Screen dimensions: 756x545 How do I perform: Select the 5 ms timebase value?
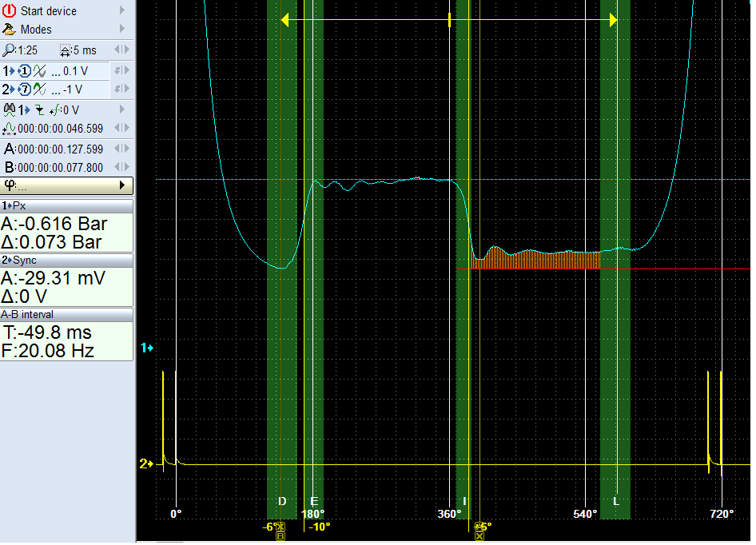(x=85, y=50)
